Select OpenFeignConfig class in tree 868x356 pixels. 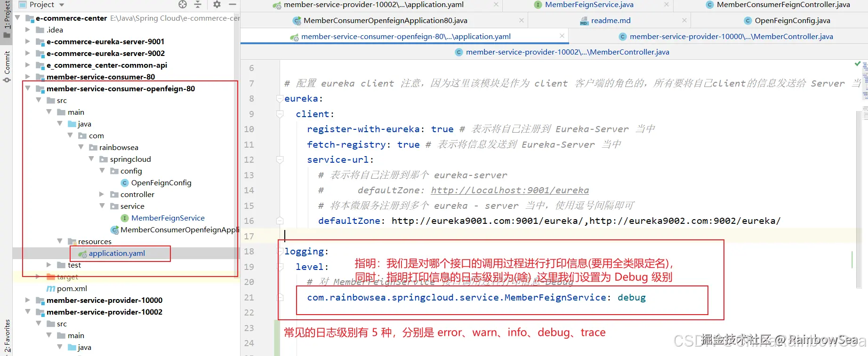[x=161, y=182]
